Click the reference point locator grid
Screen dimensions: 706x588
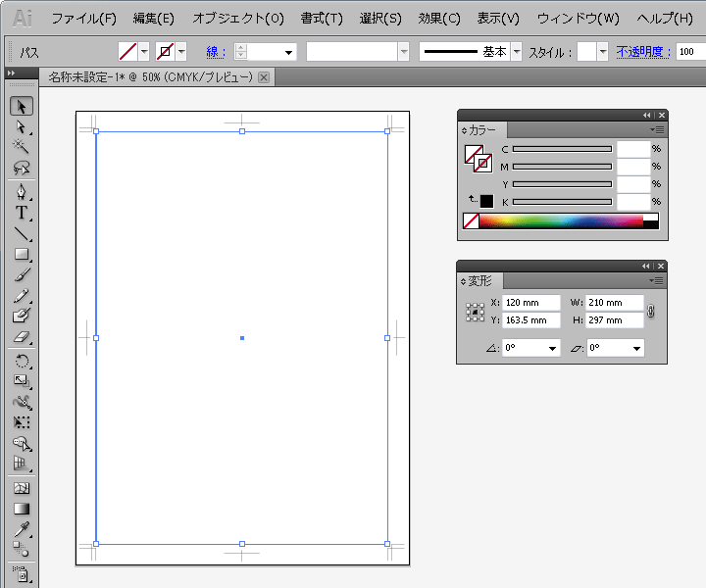pos(476,312)
